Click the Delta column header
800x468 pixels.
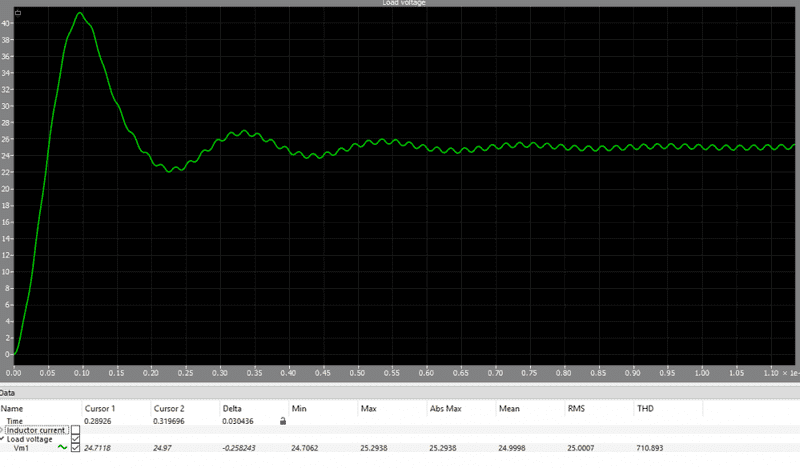tap(232, 409)
